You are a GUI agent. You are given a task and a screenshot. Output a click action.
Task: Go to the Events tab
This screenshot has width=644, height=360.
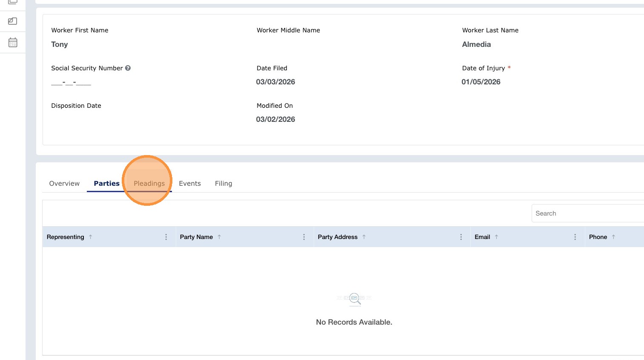point(190,184)
